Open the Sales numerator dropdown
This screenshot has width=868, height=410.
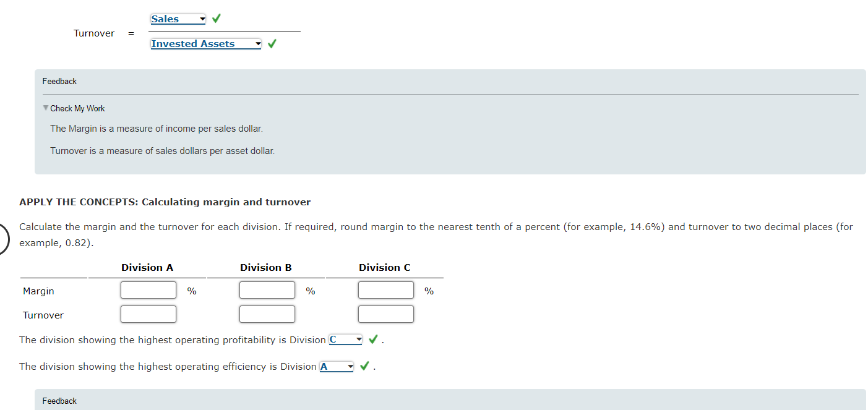[x=178, y=19]
